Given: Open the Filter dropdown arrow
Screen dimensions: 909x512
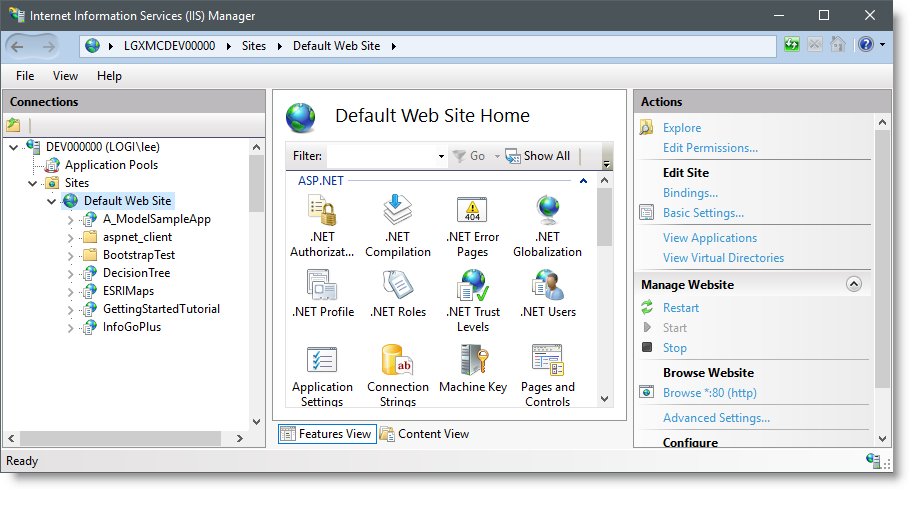Looking at the screenshot, I should [x=441, y=156].
